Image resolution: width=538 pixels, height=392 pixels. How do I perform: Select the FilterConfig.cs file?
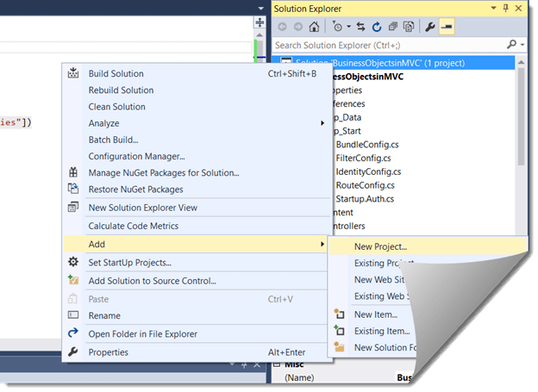(363, 159)
